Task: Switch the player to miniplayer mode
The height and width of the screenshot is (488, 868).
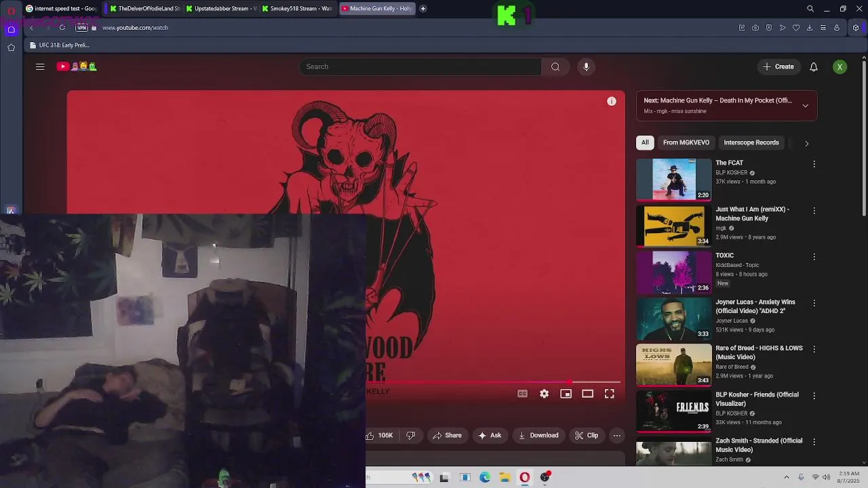Action: (566, 394)
